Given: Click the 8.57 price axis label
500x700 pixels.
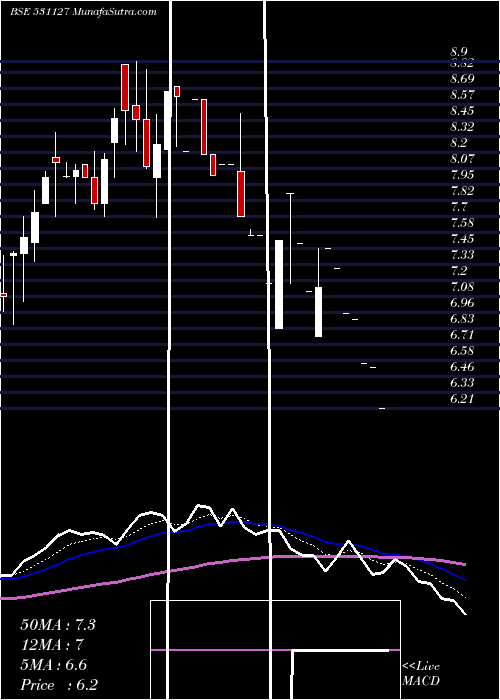Looking at the screenshot, I should [x=462, y=95].
